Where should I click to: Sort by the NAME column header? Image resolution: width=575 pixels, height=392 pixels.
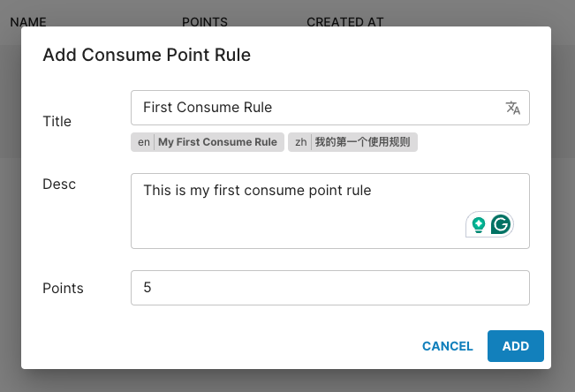(28, 22)
